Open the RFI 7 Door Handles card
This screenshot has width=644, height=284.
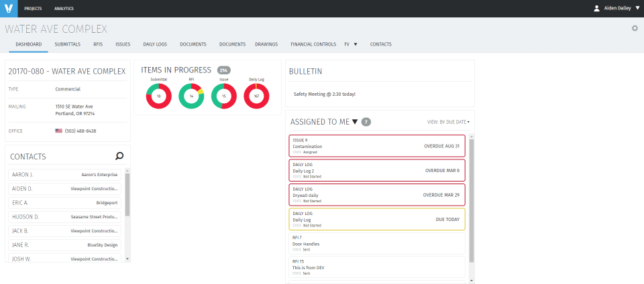click(377, 243)
